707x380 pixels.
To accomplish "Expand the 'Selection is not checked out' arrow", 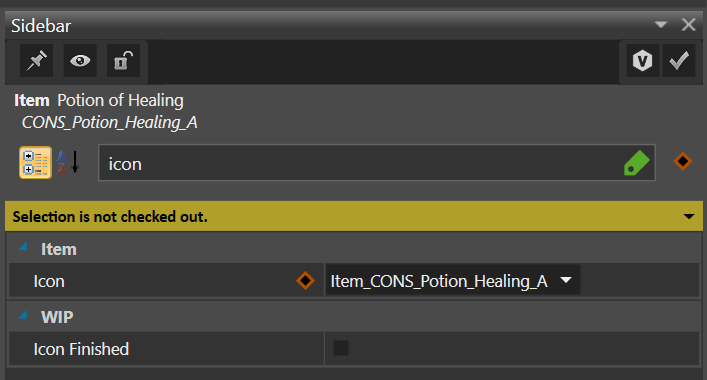I will pyautogui.click(x=689, y=216).
